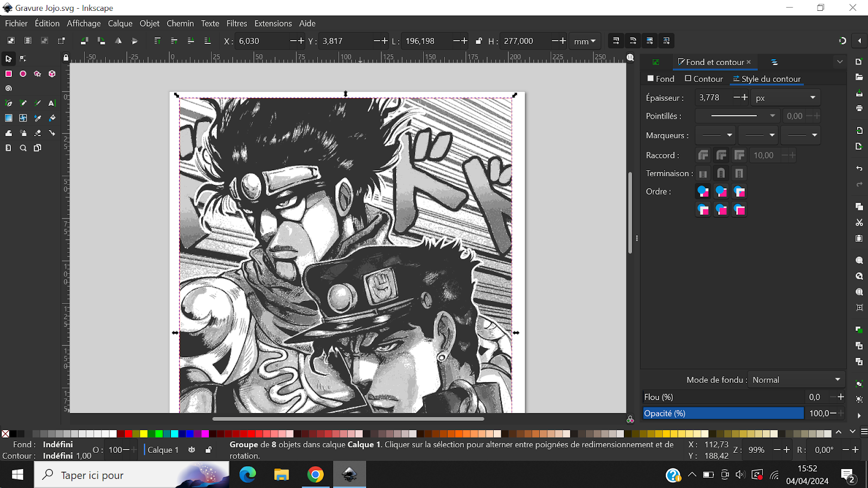This screenshot has width=868, height=488.
Task: Select the Rectangle tool
Action: coord(8,74)
